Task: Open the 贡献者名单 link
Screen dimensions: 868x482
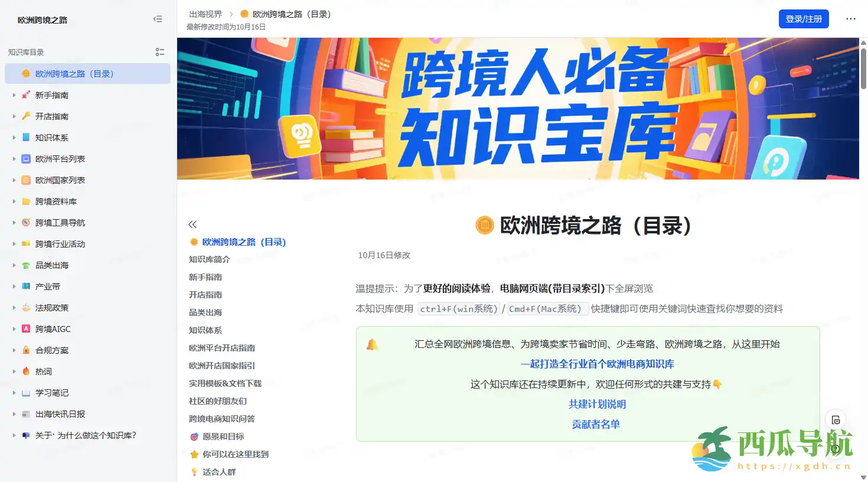Action: [x=595, y=424]
